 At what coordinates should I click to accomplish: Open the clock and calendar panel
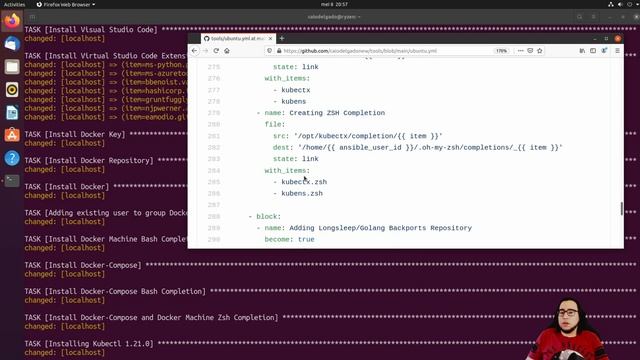[x=334, y=4]
